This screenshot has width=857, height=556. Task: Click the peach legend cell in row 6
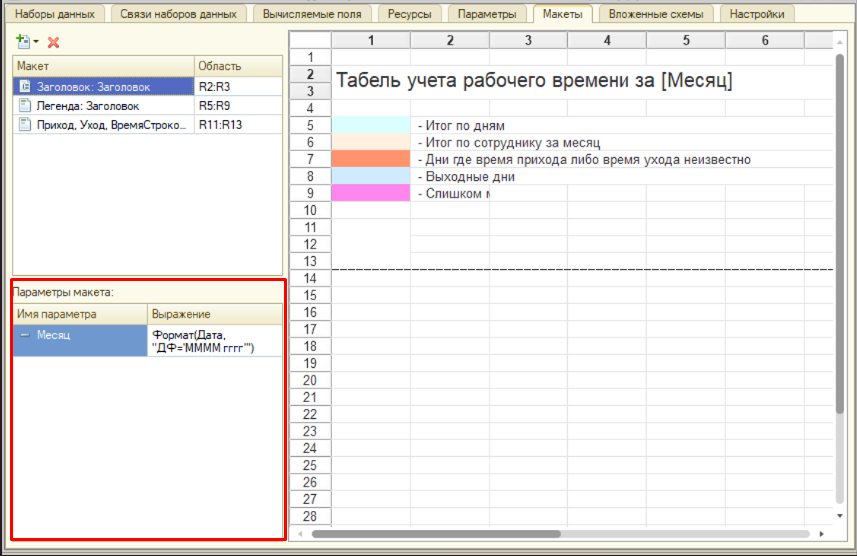pyautogui.click(x=371, y=142)
